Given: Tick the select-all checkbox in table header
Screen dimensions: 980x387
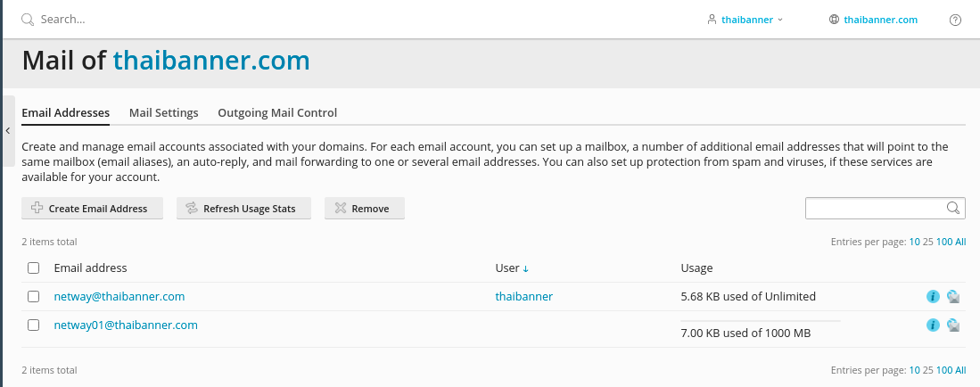Looking at the screenshot, I should coord(34,268).
